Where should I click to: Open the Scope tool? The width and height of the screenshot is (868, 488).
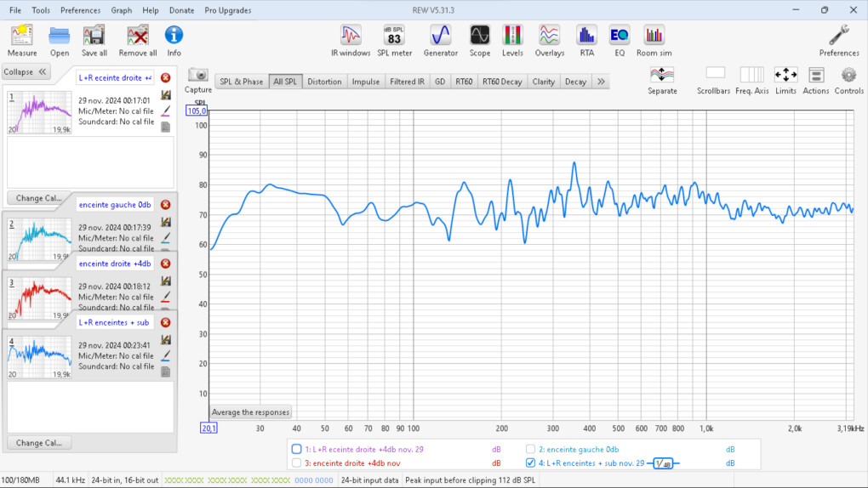coord(479,41)
